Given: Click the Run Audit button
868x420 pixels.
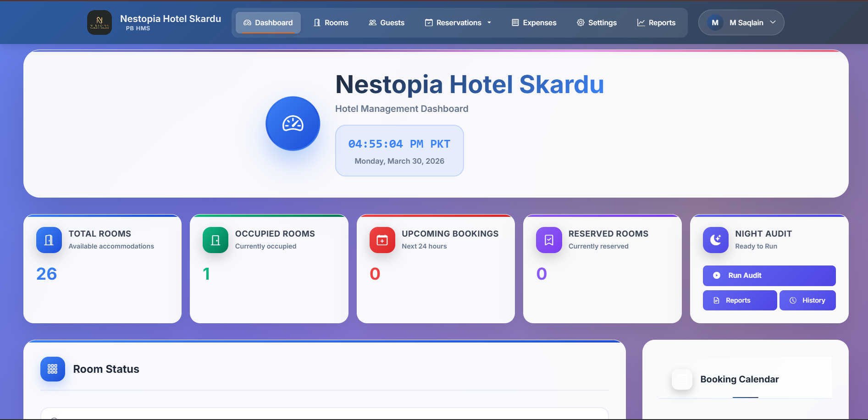Looking at the screenshot, I should coord(769,276).
